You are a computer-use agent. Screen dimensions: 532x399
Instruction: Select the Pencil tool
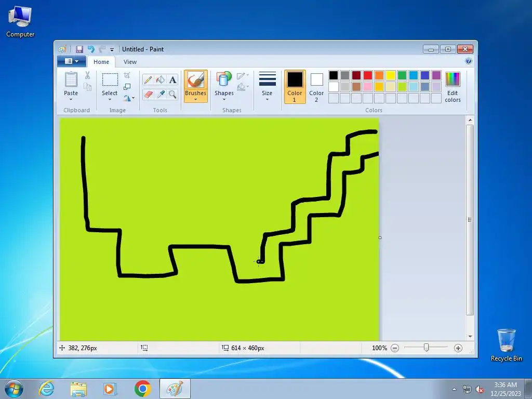click(x=148, y=79)
